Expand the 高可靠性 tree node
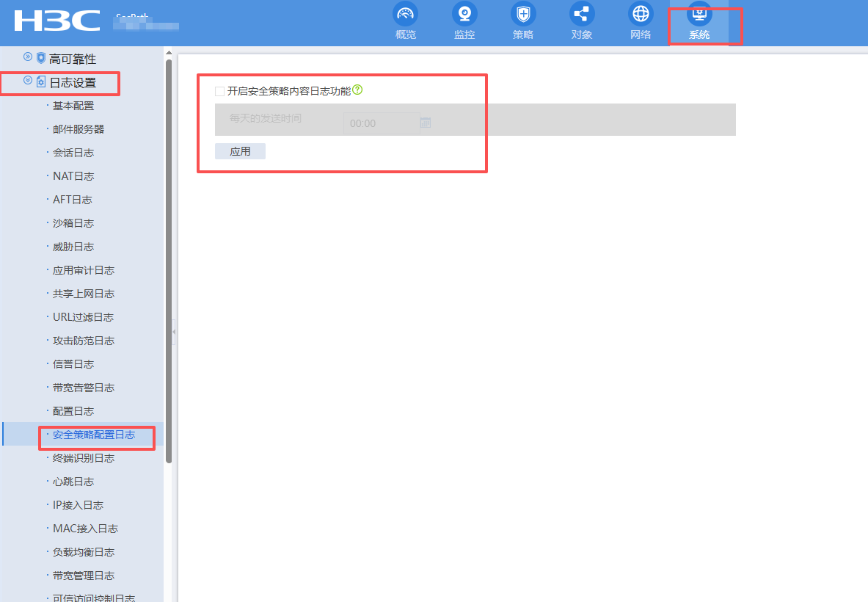Screen dimensions: 868x602 (x=28, y=57)
